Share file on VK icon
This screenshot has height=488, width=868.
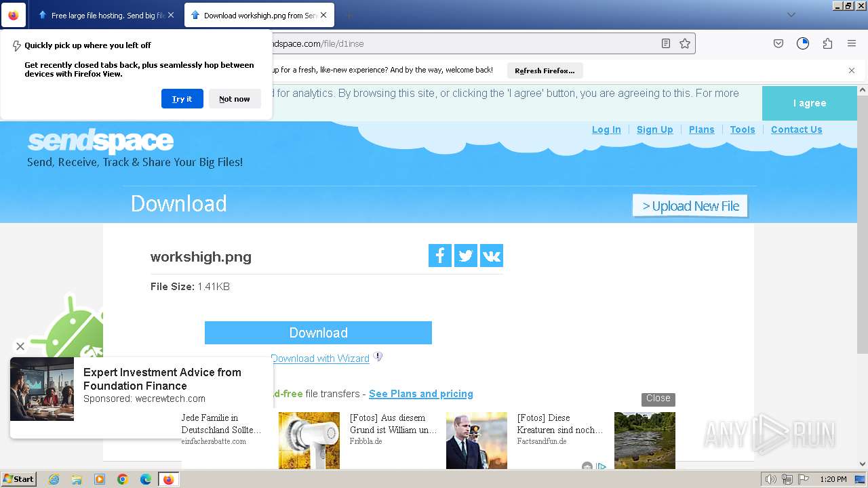[492, 256]
